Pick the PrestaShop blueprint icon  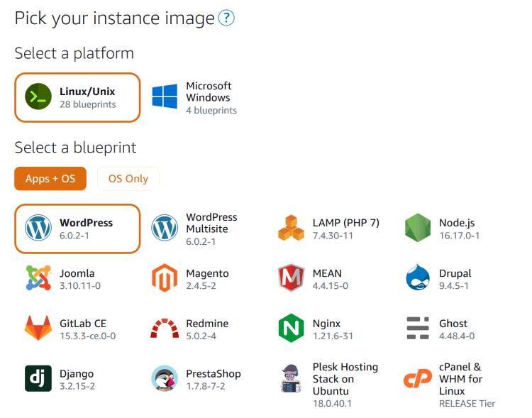(x=165, y=379)
